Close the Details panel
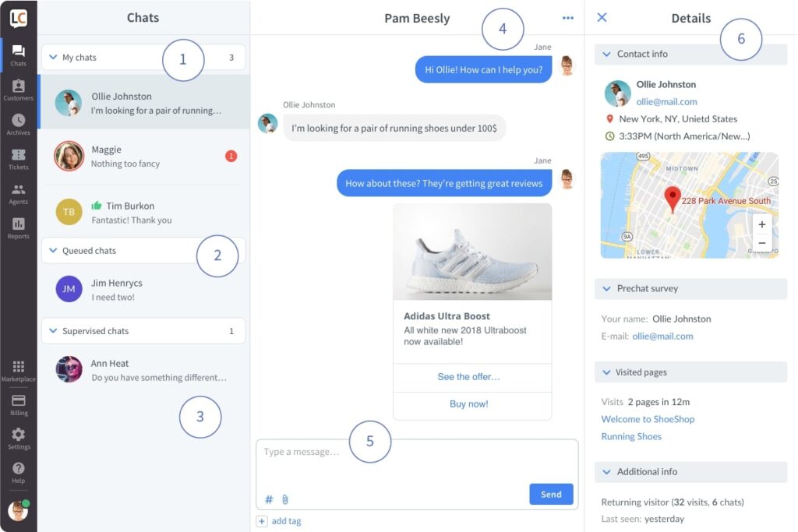This screenshot has height=532, width=798. click(601, 18)
